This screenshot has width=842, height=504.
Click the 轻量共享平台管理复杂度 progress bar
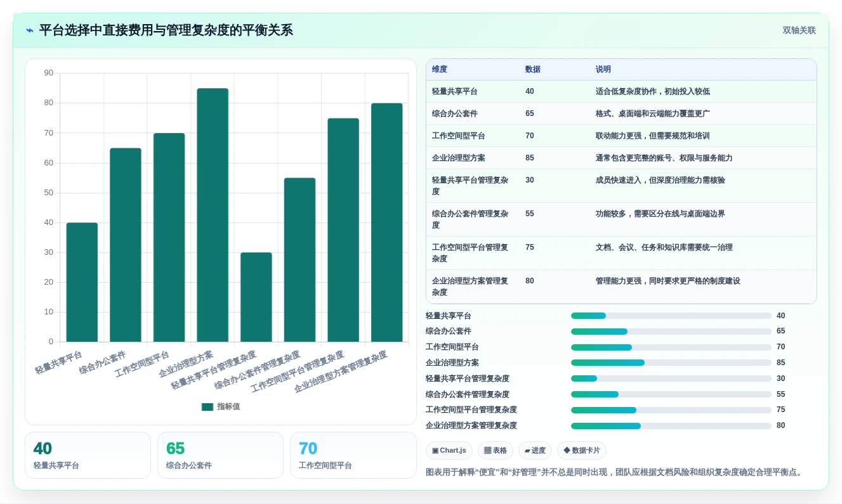pos(671,378)
